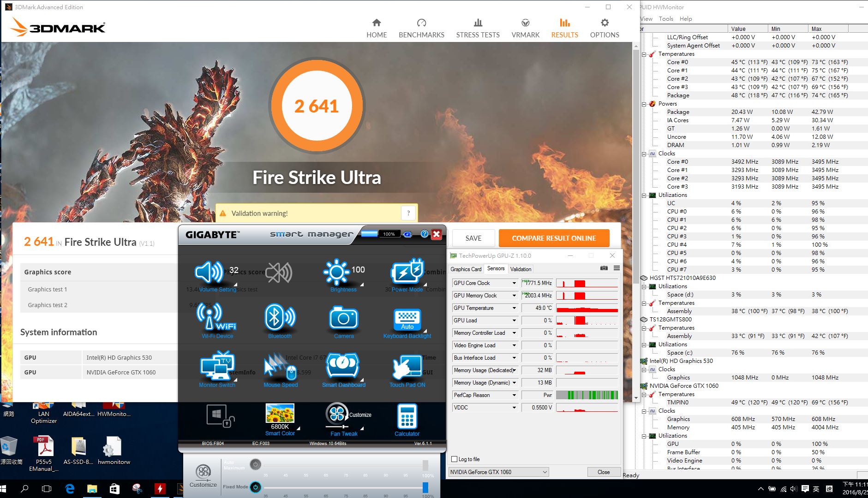Viewport: 868px width, 498px height.
Task: Select NVIDIA GeForce GTX 1060 in HWMonitor tree
Action: point(684,386)
